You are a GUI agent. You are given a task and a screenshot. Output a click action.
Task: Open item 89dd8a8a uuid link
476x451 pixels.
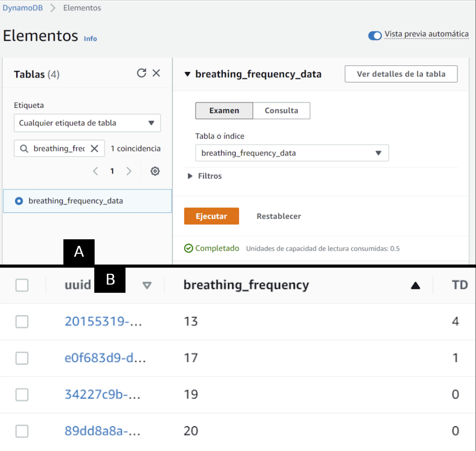point(102,431)
